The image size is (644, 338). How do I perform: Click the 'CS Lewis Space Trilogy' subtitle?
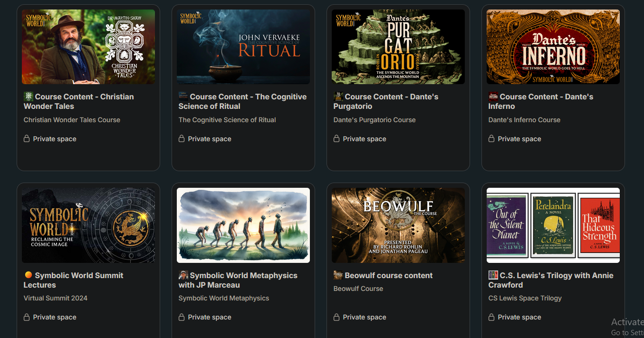[x=525, y=298]
